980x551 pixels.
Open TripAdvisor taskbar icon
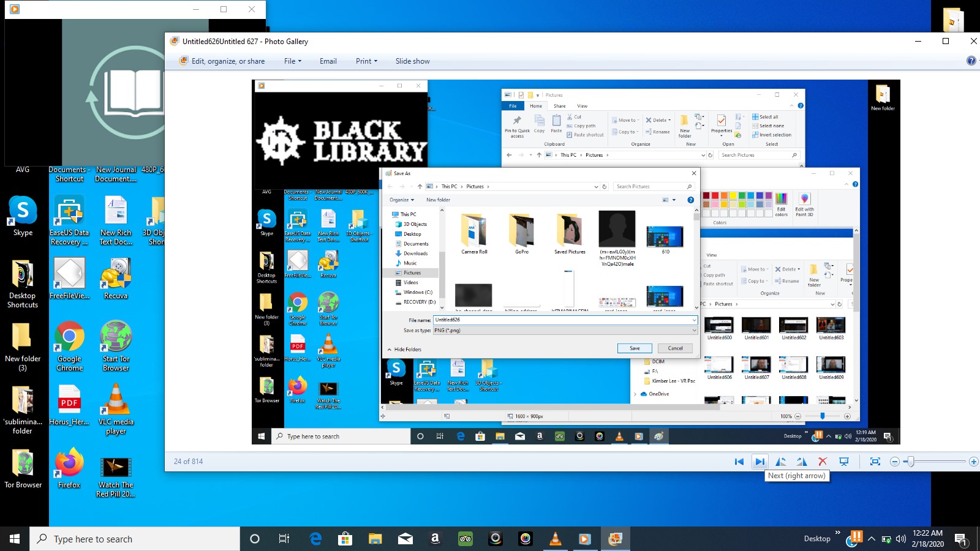pos(466,539)
